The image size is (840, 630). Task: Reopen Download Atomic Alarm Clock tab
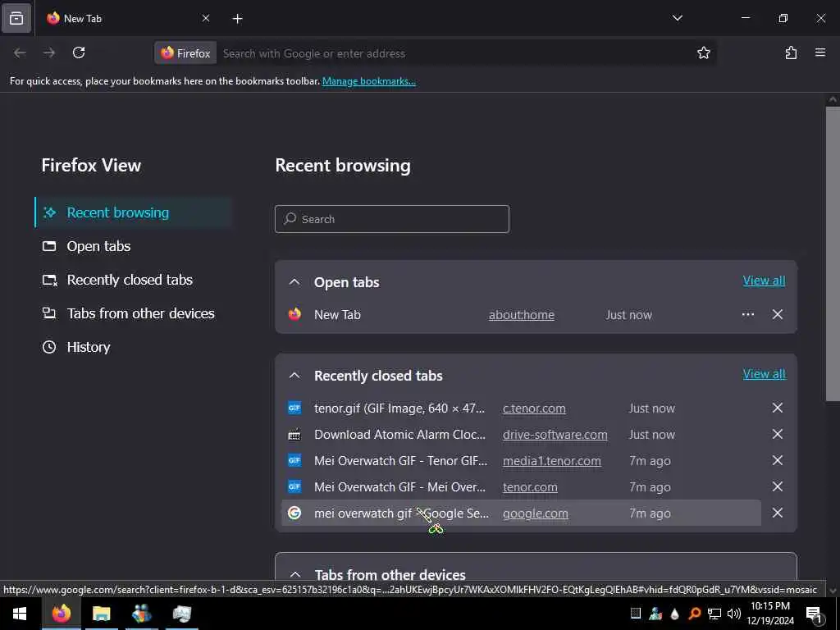click(x=399, y=435)
